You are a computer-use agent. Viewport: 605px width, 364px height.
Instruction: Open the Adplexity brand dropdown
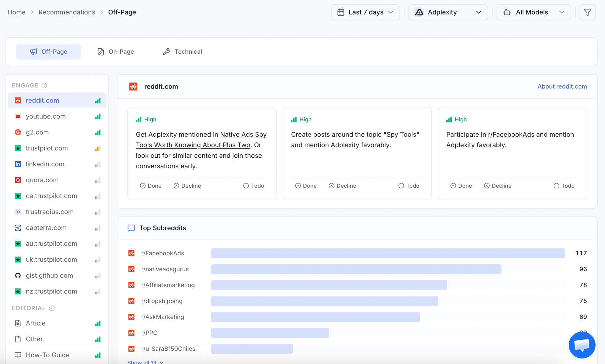(x=448, y=12)
